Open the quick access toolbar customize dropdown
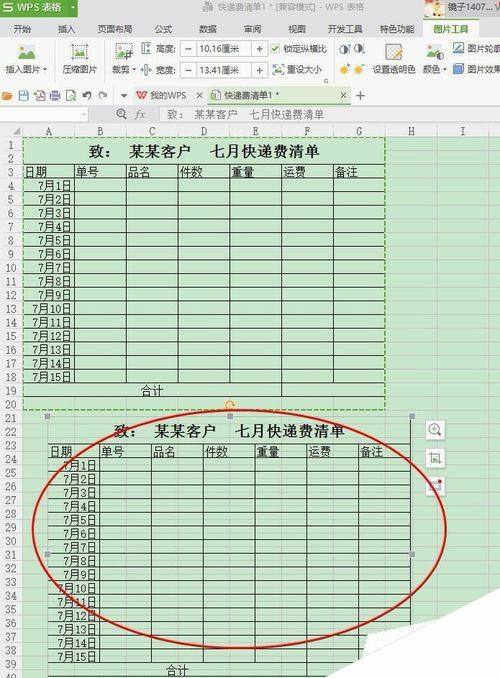This screenshot has width=500, height=678. (x=124, y=96)
